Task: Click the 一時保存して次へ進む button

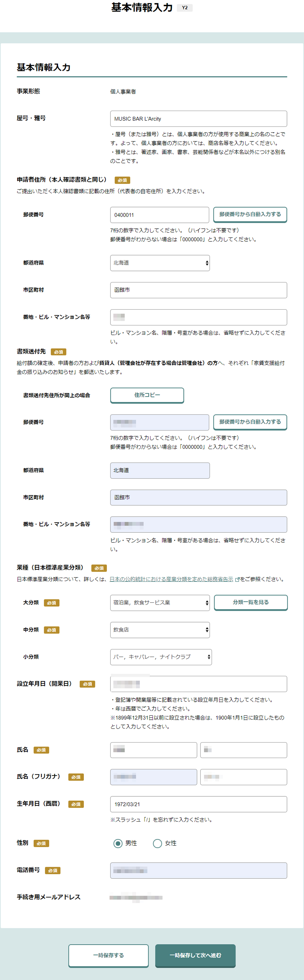Action: [195, 955]
